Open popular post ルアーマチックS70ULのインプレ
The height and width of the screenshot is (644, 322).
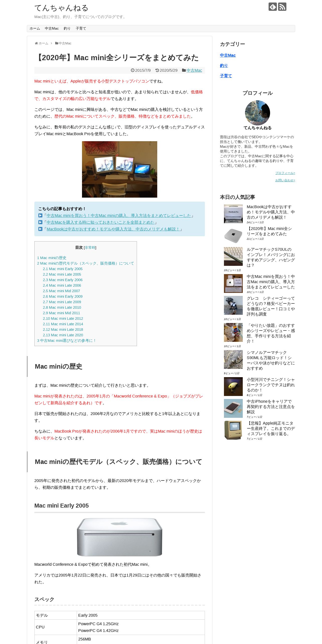(x=271, y=257)
